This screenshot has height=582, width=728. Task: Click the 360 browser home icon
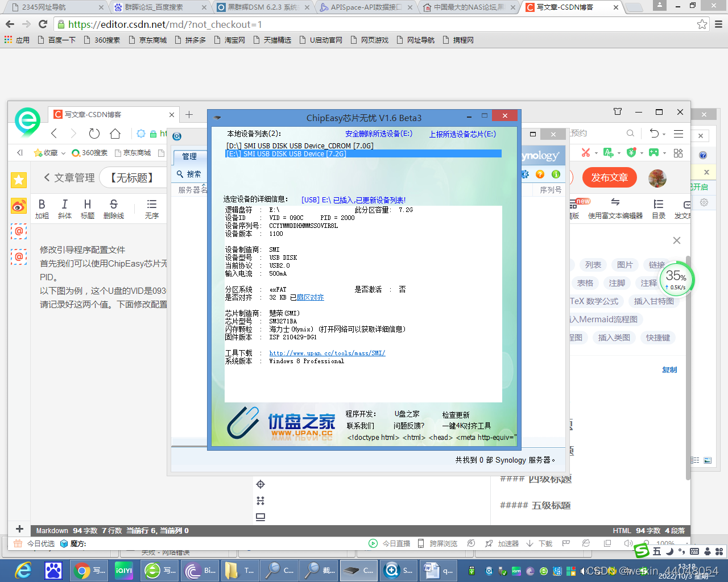tap(115, 134)
